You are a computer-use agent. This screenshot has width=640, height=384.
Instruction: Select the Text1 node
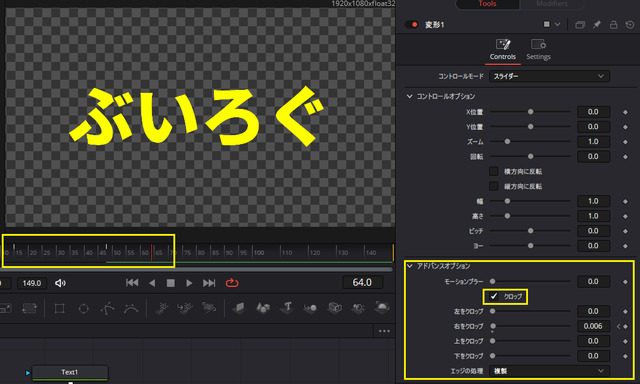pos(70,372)
